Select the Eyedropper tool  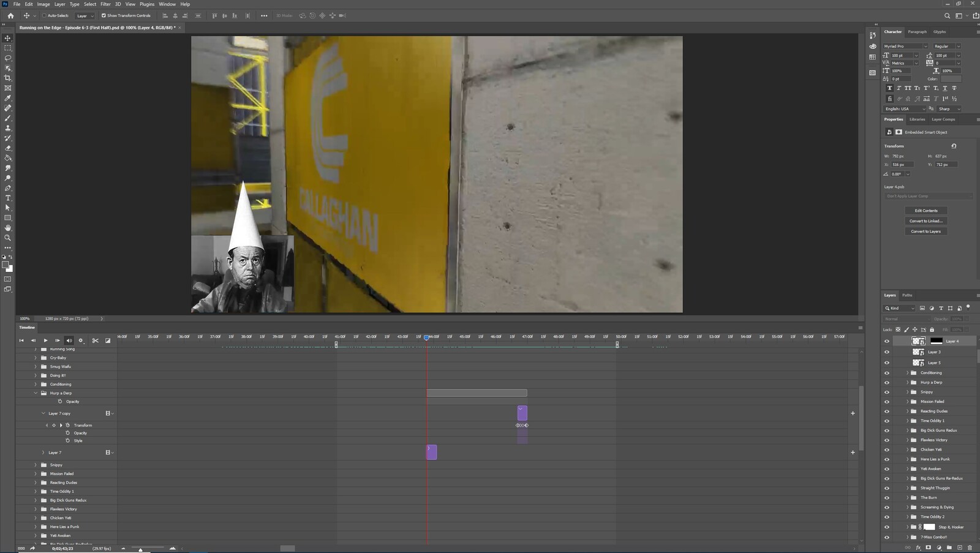tap(8, 98)
